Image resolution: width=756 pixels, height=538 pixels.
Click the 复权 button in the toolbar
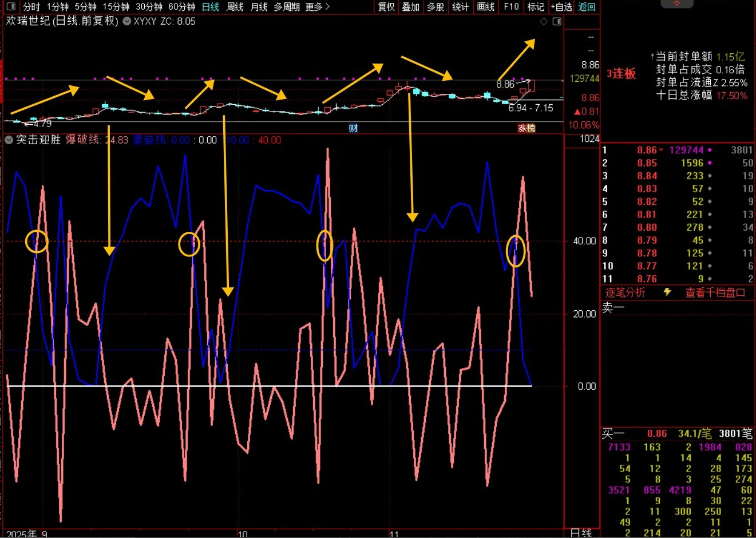[386, 7]
